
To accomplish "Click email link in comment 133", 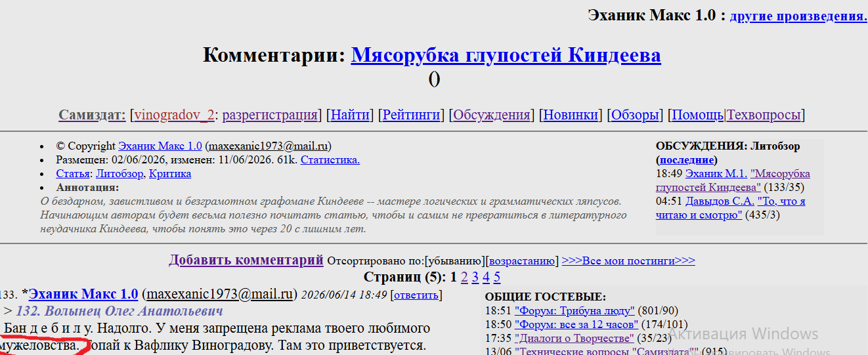I will point(220,294).
